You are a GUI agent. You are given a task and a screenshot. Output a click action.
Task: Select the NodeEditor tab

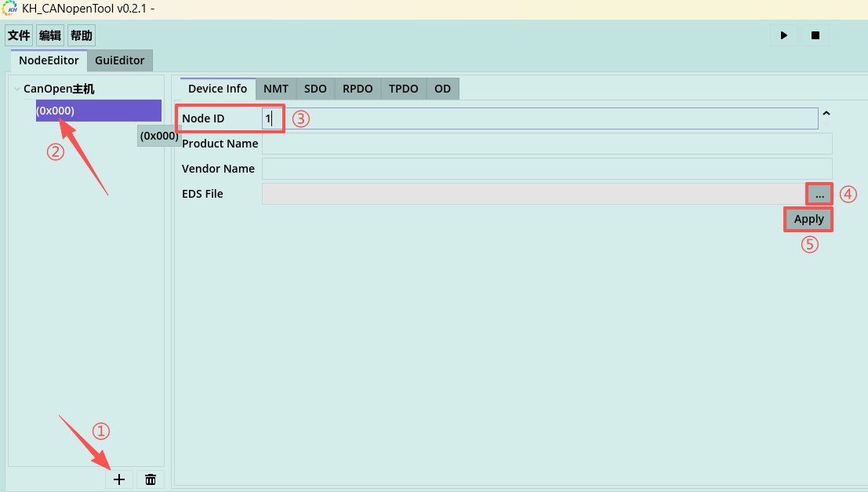click(49, 60)
